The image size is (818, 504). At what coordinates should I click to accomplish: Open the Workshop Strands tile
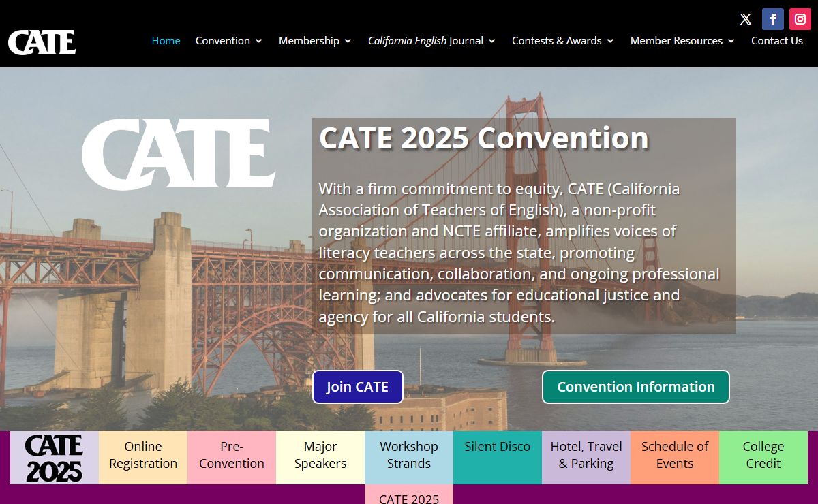click(409, 458)
